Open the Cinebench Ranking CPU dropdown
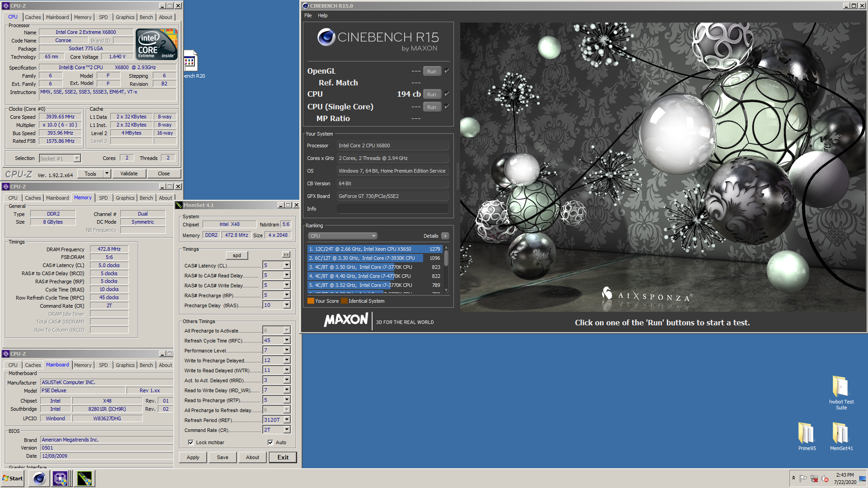The image size is (868, 488). tap(343, 236)
